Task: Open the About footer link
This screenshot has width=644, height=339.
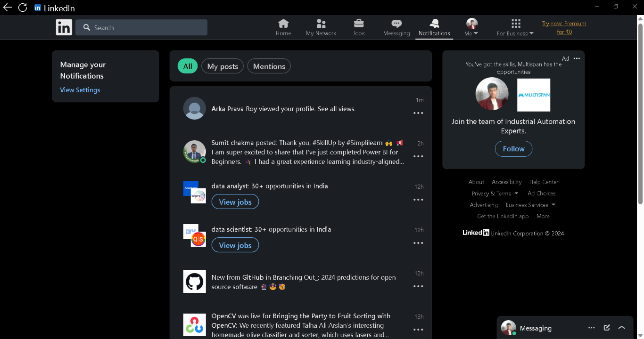Action: pos(476,182)
